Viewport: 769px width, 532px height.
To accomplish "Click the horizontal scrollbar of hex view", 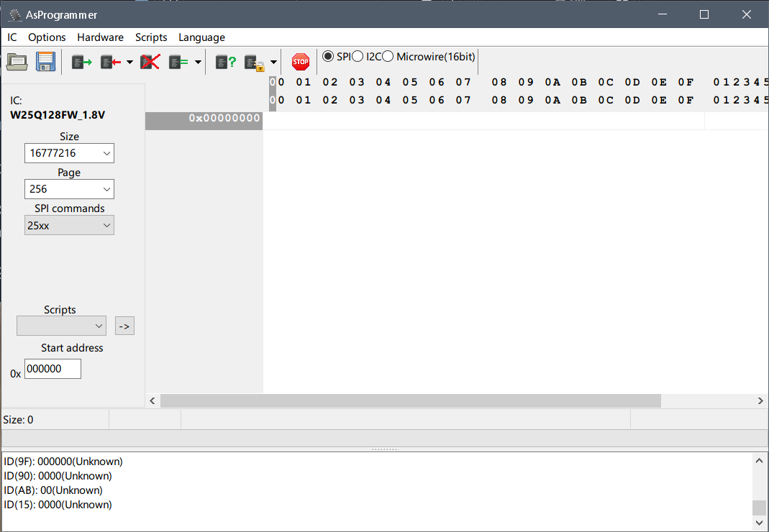I will tap(410, 400).
